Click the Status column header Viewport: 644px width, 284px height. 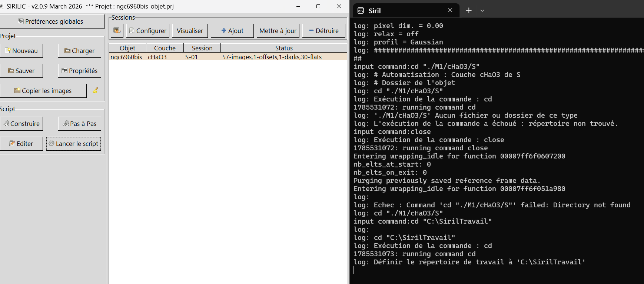284,48
